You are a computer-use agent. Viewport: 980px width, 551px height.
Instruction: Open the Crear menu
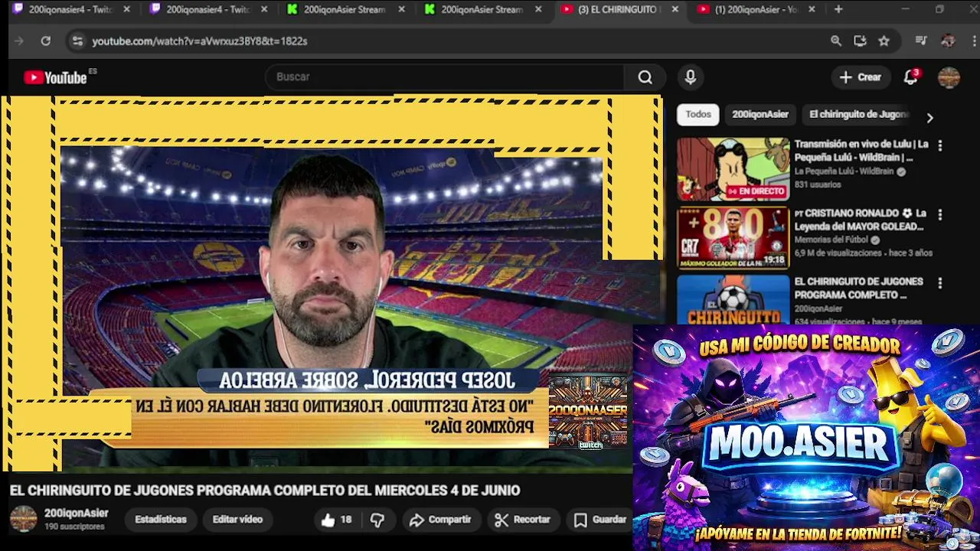coord(861,77)
